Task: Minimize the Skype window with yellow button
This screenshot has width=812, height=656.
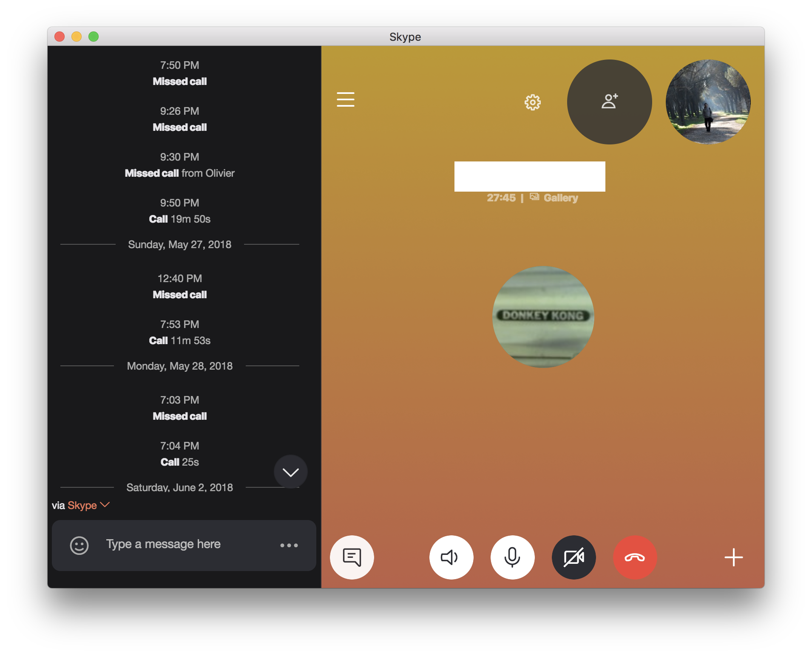Action: [x=77, y=37]
